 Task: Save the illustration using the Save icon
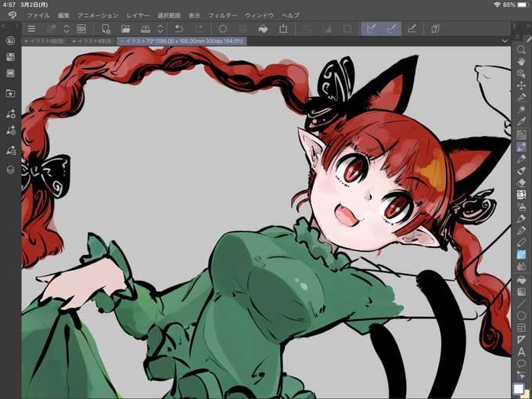tap(146, 29)
